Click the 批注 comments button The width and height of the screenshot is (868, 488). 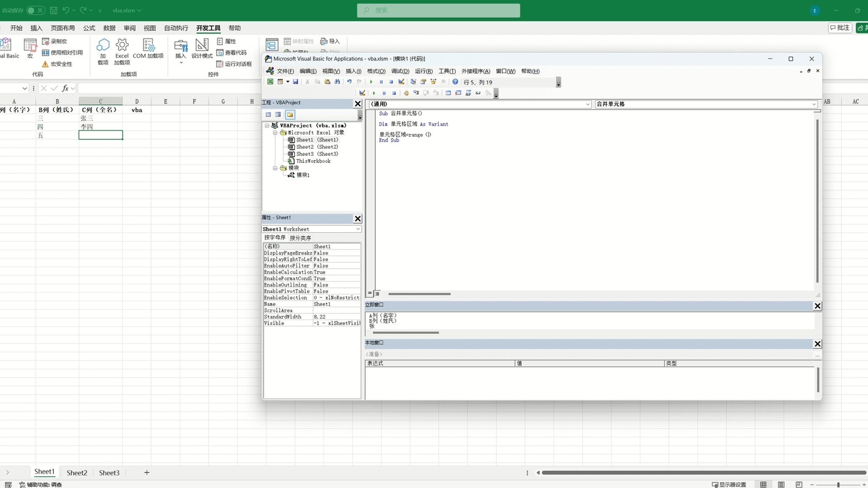click(x=840, y=28)
